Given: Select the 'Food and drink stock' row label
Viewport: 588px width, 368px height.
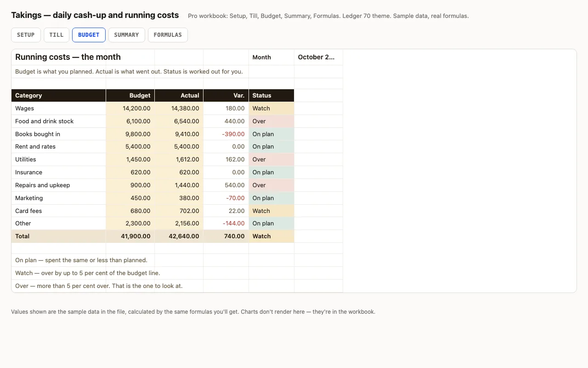Looking at the screenshot, I should (59, 121).
